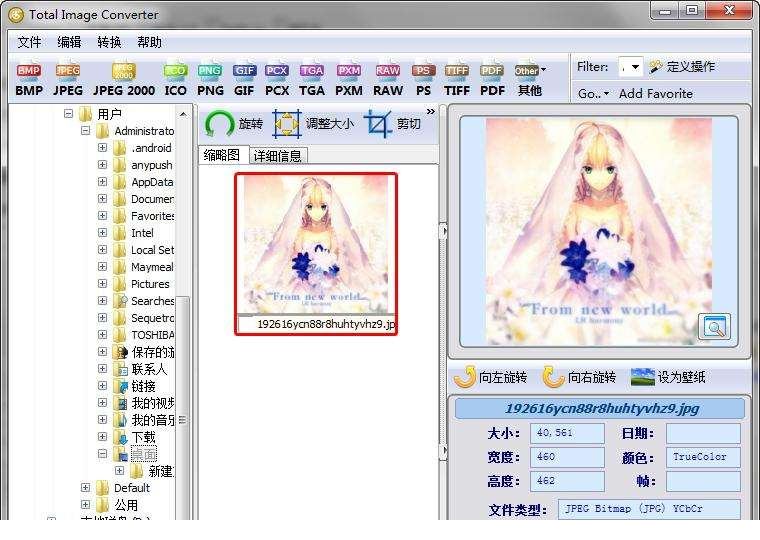Viewport: 760px width, 540px height.
Task: Select the TOSHIBA folder
Action: [x=152, y=335]
